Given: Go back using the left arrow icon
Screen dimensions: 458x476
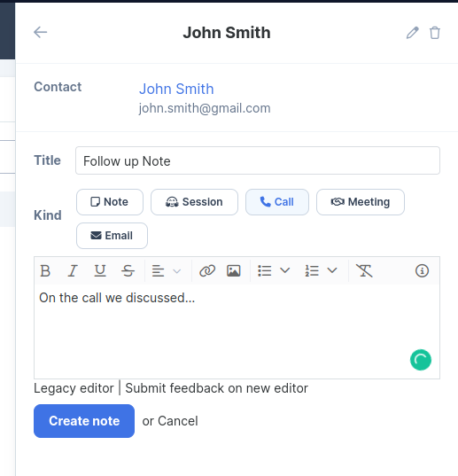Looking at the screenshot, I should tap(41, 32).
